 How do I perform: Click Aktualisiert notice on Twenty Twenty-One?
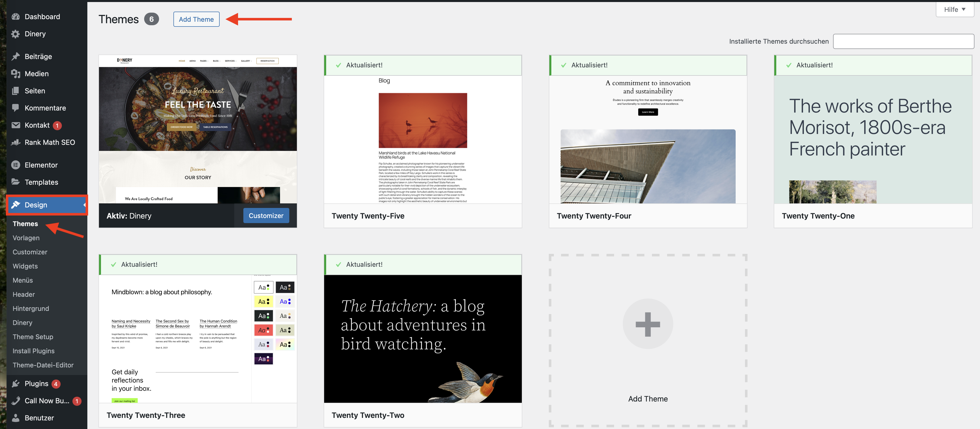[873, 65]
